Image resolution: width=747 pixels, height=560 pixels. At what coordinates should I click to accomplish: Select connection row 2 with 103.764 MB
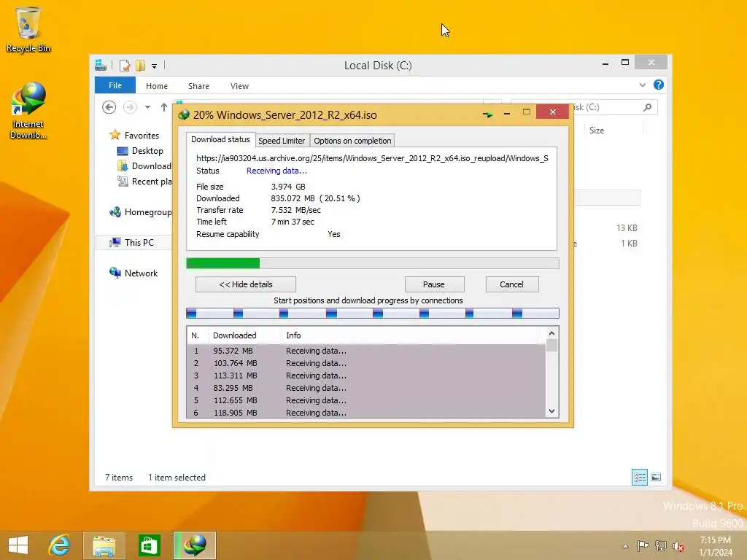[x=366, y=363]
